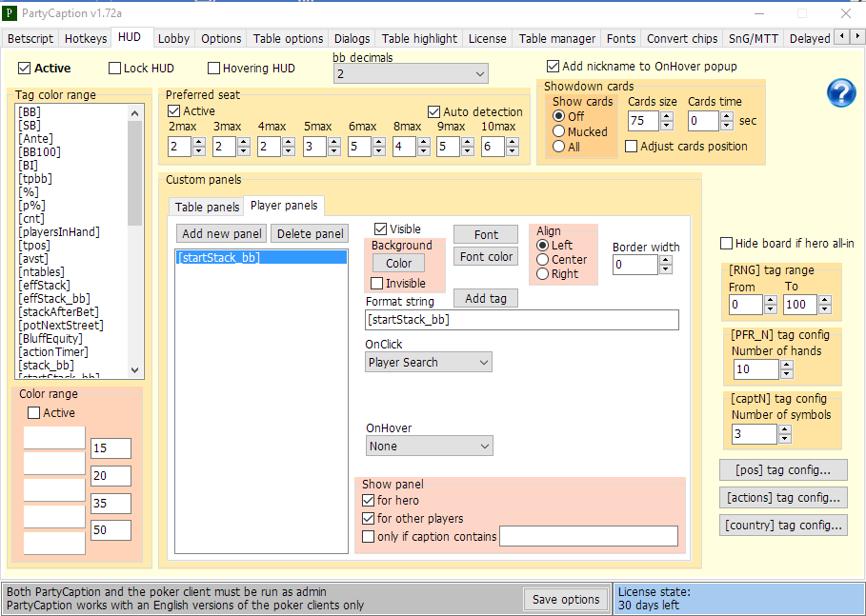This screenshot has height=616, width=866.
Task: Open the blue help question mark icon
Action: [x=841, y=92]
